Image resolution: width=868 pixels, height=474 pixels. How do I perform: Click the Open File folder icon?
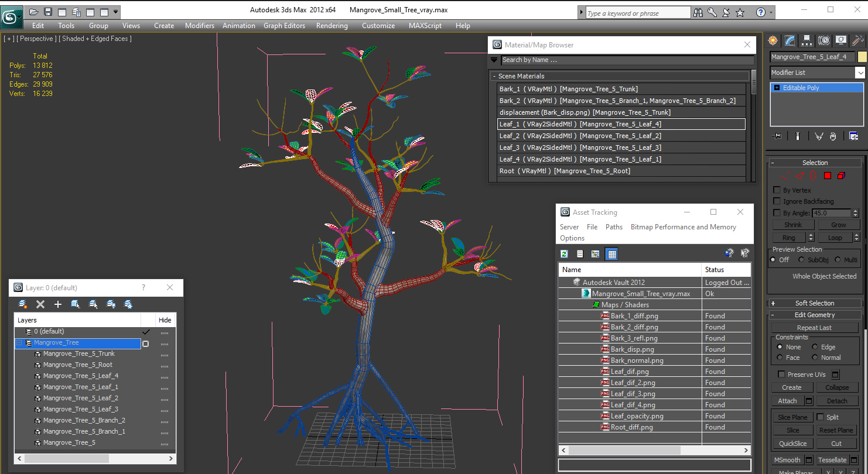tap(34, 12)
